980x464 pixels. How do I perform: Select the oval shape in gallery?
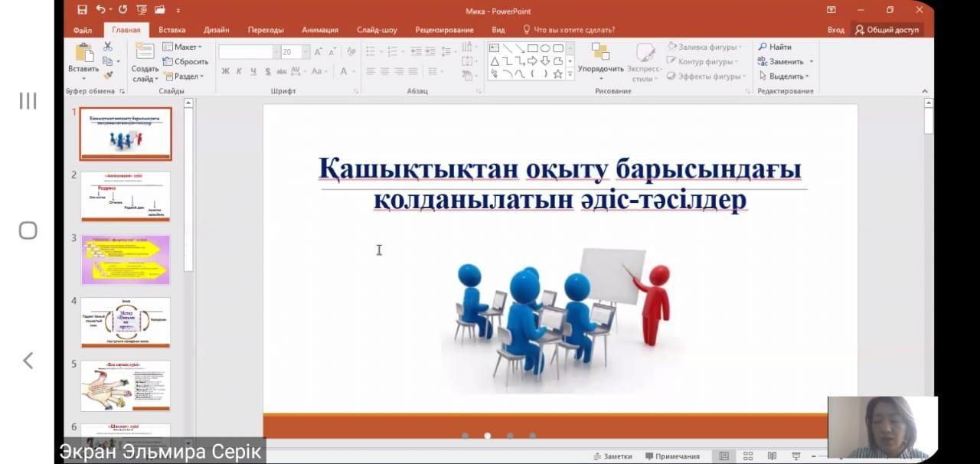coord(545,47)
